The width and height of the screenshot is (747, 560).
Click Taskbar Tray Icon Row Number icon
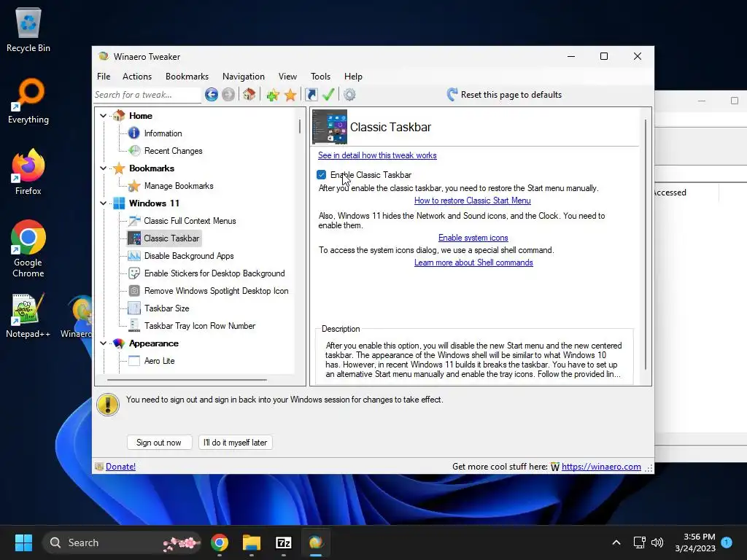point(134,326)
